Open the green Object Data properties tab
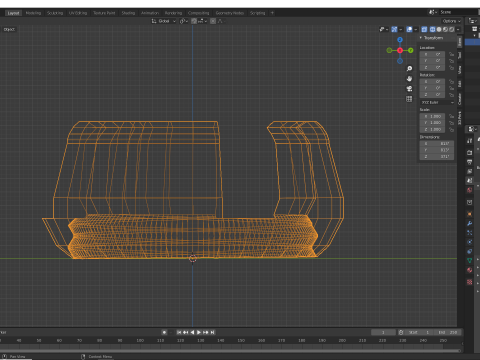This screenshot has height=360, width=480. click(x=470, y=260)
